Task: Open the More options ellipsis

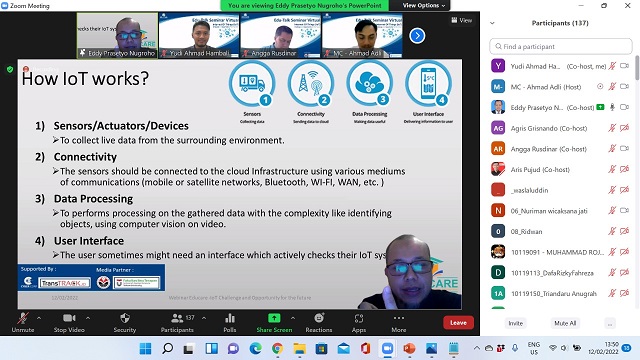Action: coord(399,318)
